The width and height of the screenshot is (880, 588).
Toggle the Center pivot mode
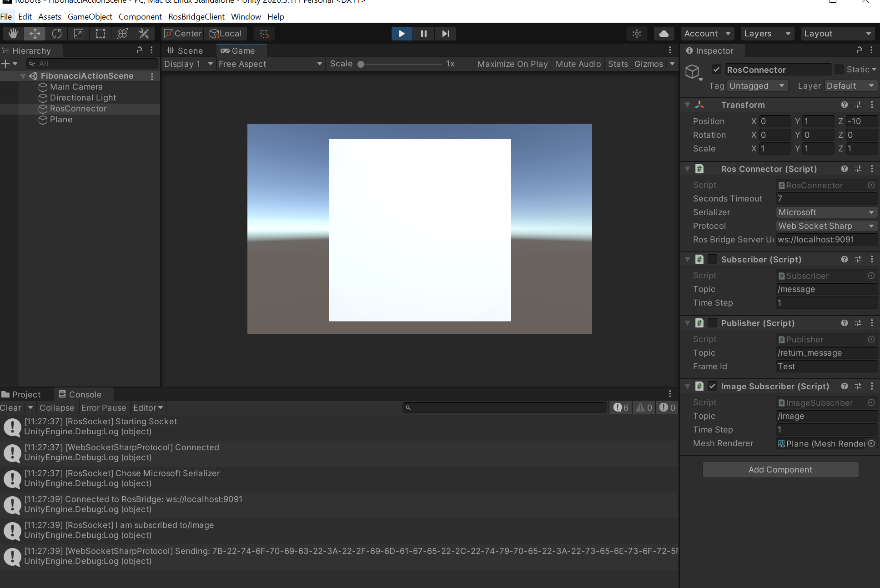[182, 33]
